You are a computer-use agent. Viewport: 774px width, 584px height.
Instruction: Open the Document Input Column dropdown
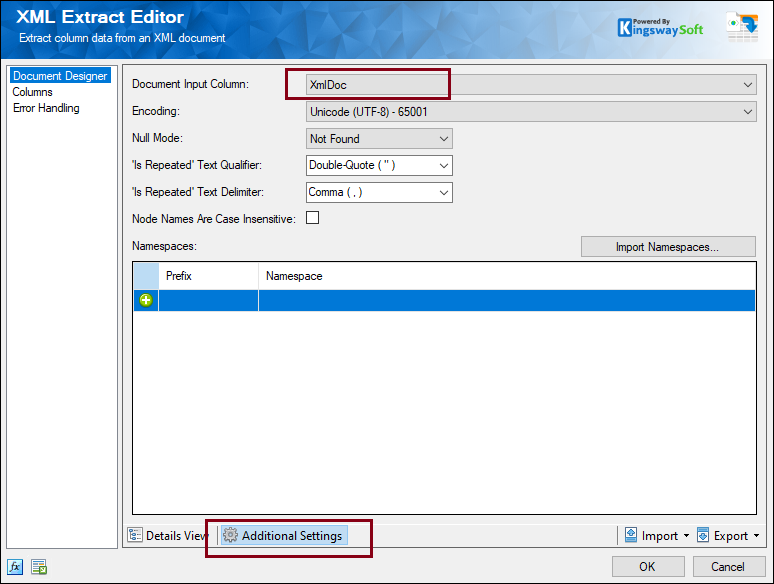[x=748, y=86]
